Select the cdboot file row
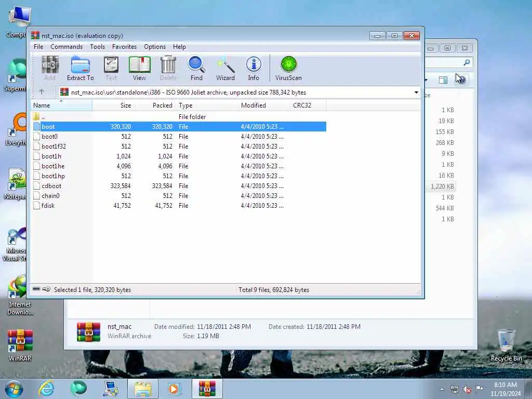 (179, 185)
